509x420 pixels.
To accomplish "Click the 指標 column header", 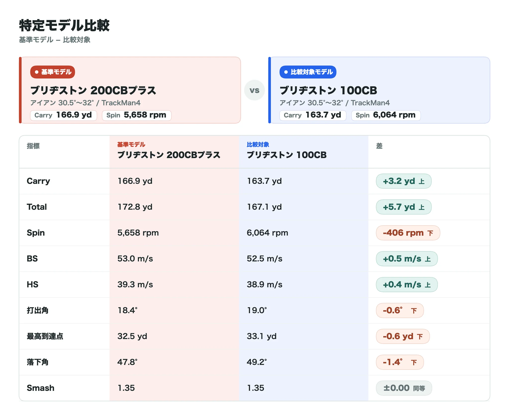I will click(33, 146).
